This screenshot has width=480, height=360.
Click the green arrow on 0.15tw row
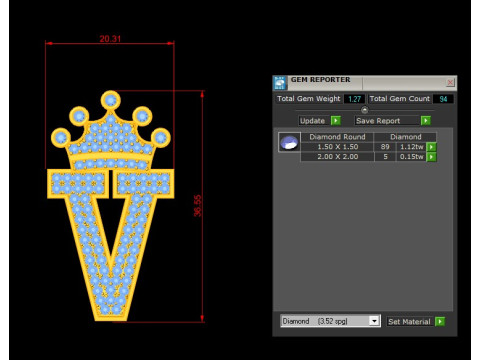tap(431, 157)
